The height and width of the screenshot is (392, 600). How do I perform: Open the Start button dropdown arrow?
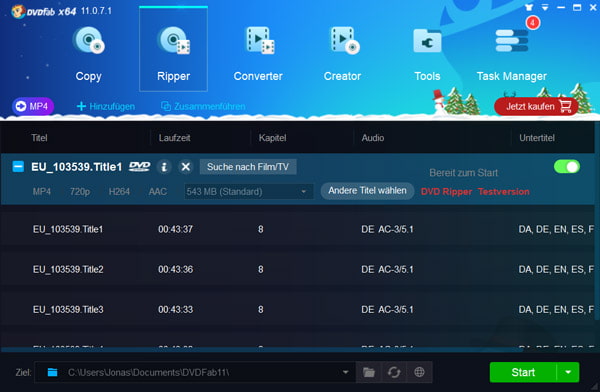coord(568,372)
